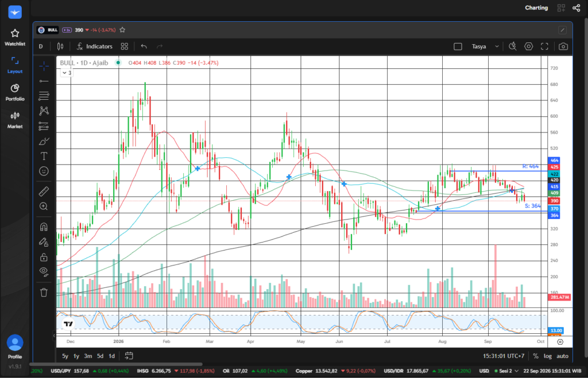Select the crosshair cursor tool
Viewport: 588px width, 378px height.
[x=44, y=67]
